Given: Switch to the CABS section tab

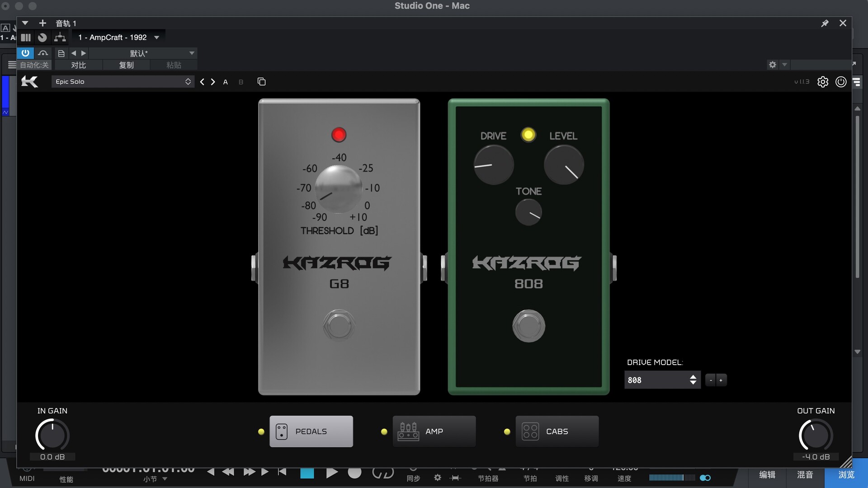Looking at the screenshot, I should [x=557, y=432].
